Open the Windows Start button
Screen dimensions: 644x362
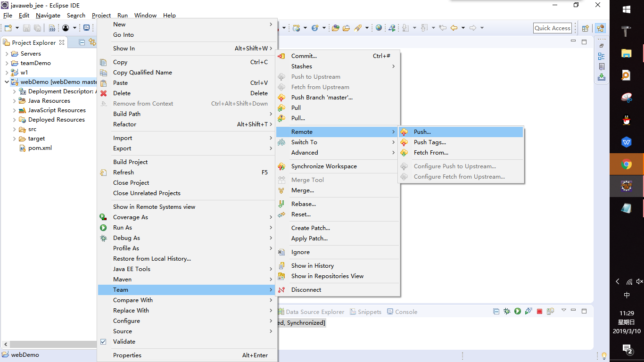coord(627,9)
